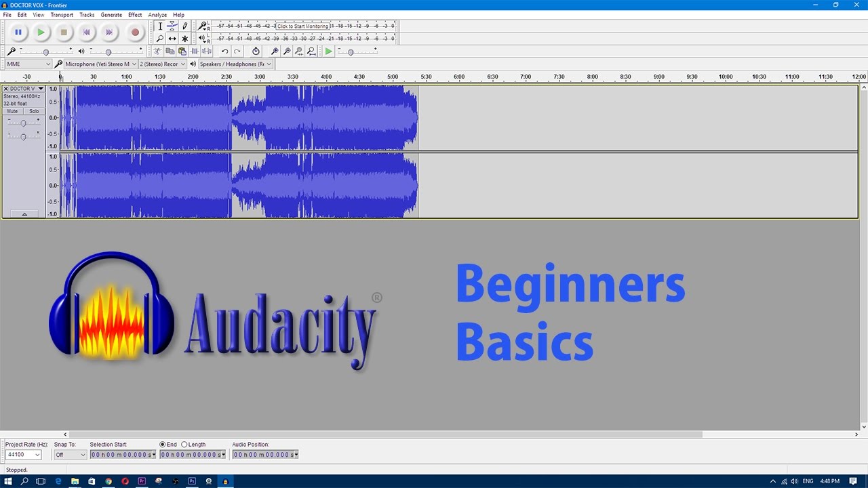Select the Draw pencil tool
Image resolution: width=868 pixels, height=488 pixels.
tap(184, 26)
